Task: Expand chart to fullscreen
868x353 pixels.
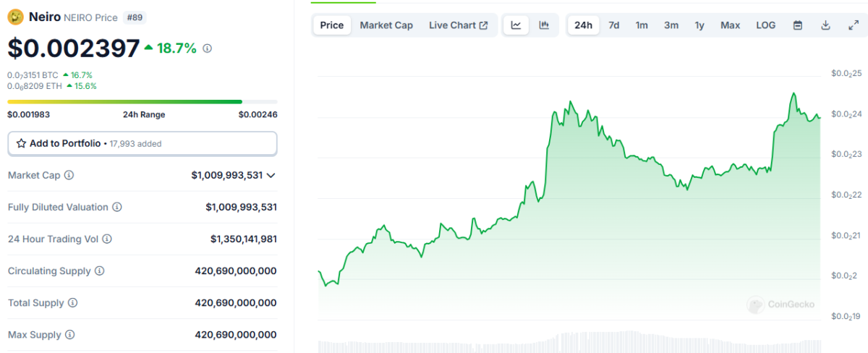Action: 853,25
